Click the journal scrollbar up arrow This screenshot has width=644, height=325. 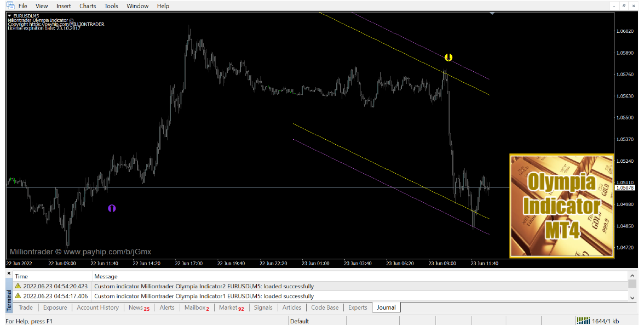pos(633,276)
